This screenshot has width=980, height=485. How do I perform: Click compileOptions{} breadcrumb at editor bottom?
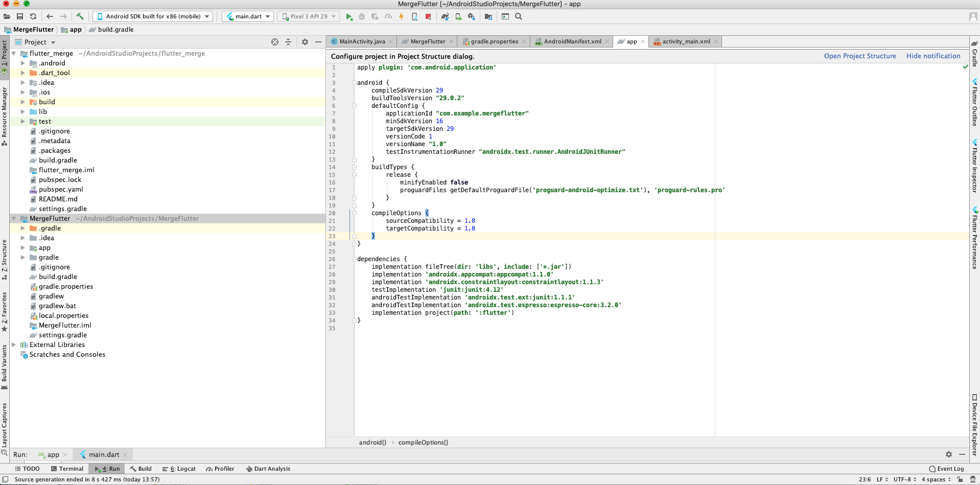(423, 443)
